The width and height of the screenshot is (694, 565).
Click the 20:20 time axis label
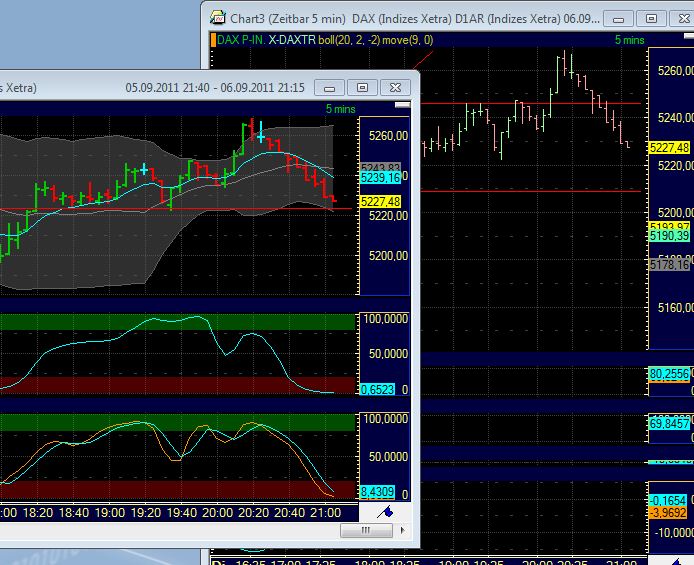[254, 513]
